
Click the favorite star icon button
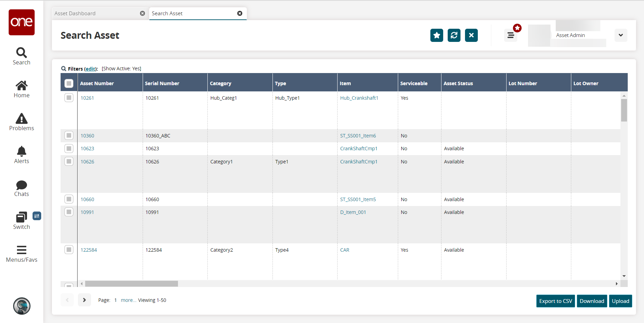437,35
